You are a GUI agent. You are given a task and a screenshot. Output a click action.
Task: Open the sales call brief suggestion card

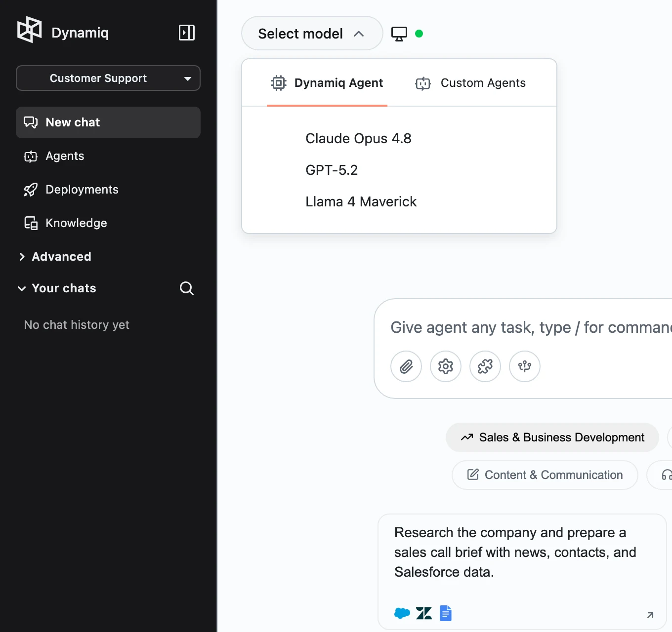point(522,572)
